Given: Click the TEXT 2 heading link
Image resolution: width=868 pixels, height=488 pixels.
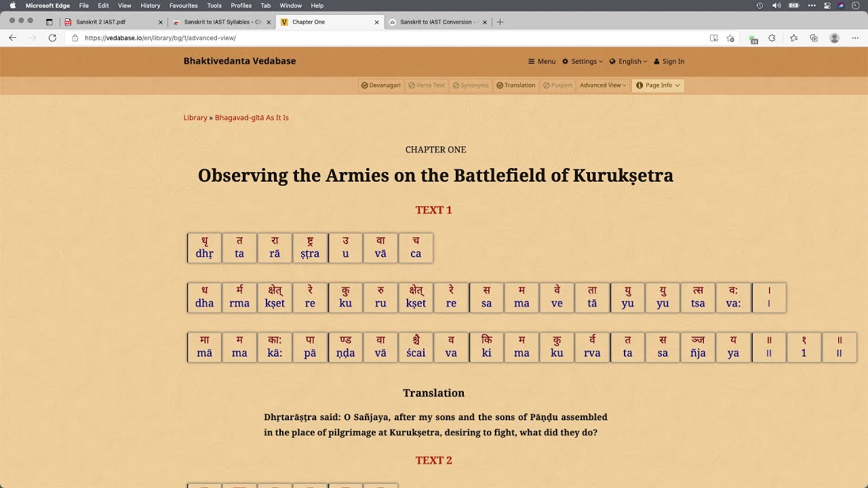Looking at the screenshot, I should [434, 460].
